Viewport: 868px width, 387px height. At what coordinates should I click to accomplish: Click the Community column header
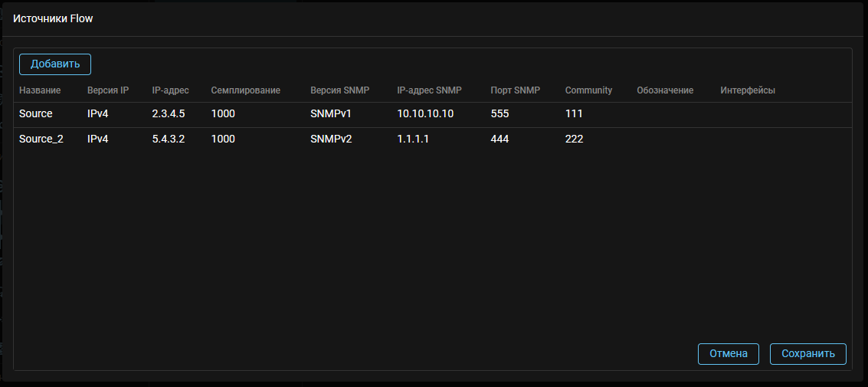point(588,90)
